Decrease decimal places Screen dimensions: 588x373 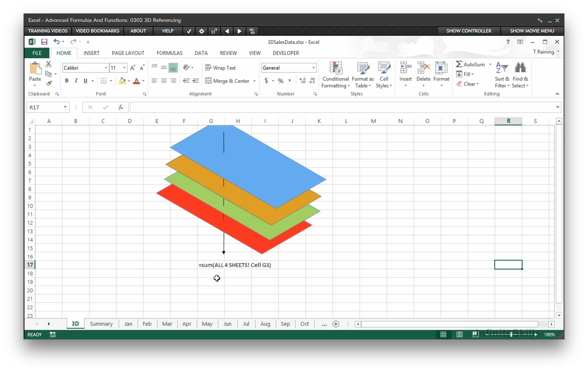point(312,81)
